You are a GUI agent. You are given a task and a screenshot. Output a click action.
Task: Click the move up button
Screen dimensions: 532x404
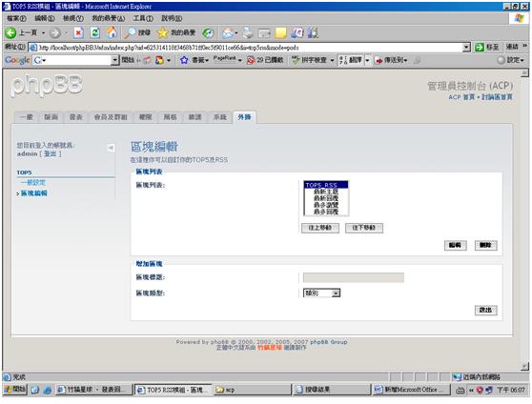pos(320,228)
